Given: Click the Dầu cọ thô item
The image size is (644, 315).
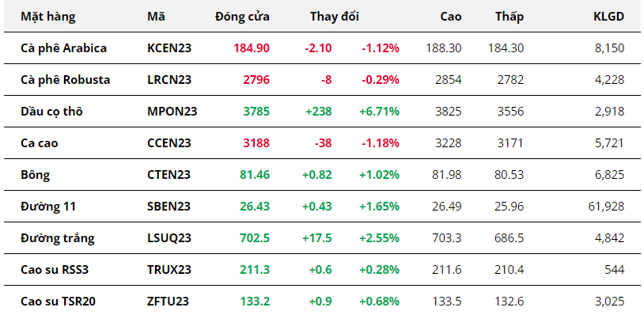Looking at the screenshot, I should coord(51,112).
